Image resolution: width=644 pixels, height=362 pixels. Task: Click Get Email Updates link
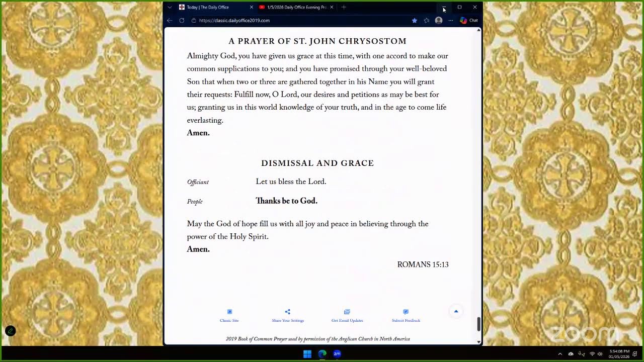coord(347,316)
